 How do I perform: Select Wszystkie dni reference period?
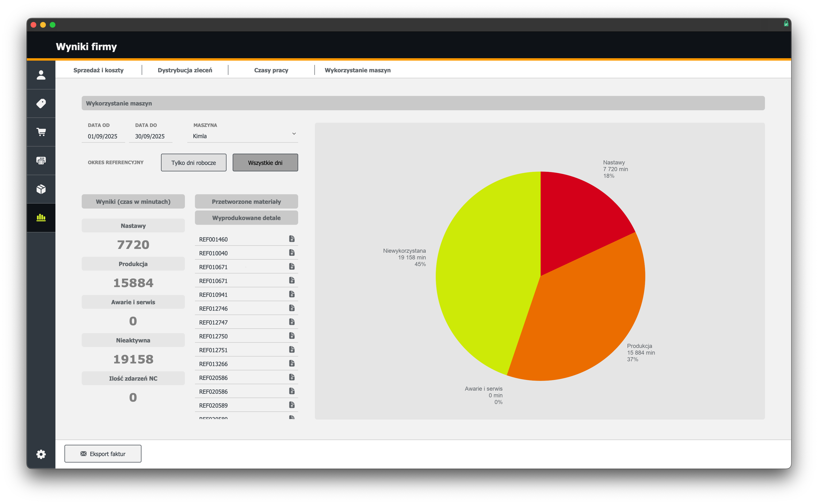tap(265, 163)
